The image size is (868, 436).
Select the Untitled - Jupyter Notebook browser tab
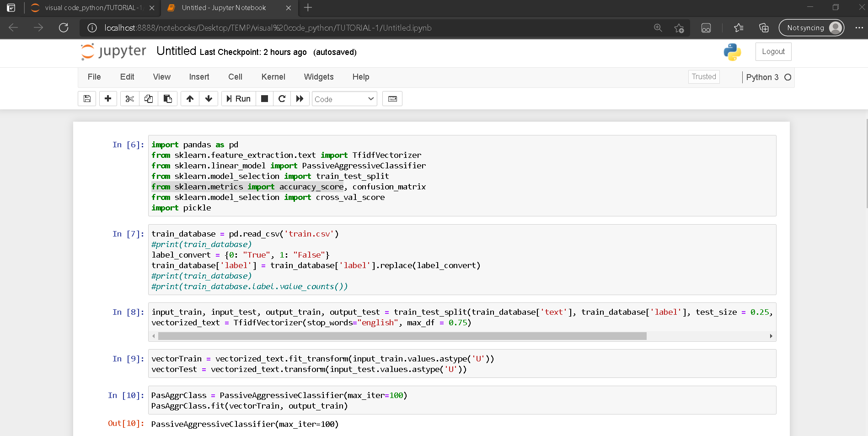pos(229,8)
